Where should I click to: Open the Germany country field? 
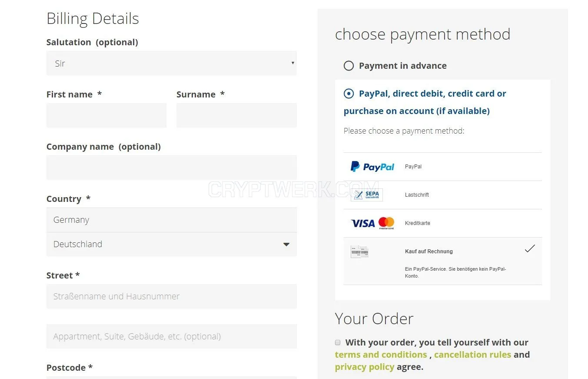171,220
